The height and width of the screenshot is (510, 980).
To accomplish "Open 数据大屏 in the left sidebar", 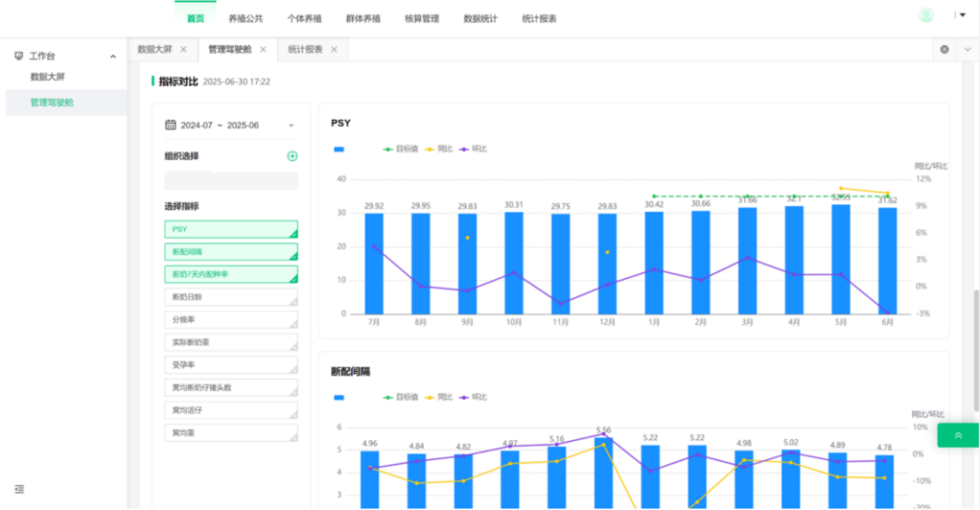I will pyautogui.click(x=47, y=78).
